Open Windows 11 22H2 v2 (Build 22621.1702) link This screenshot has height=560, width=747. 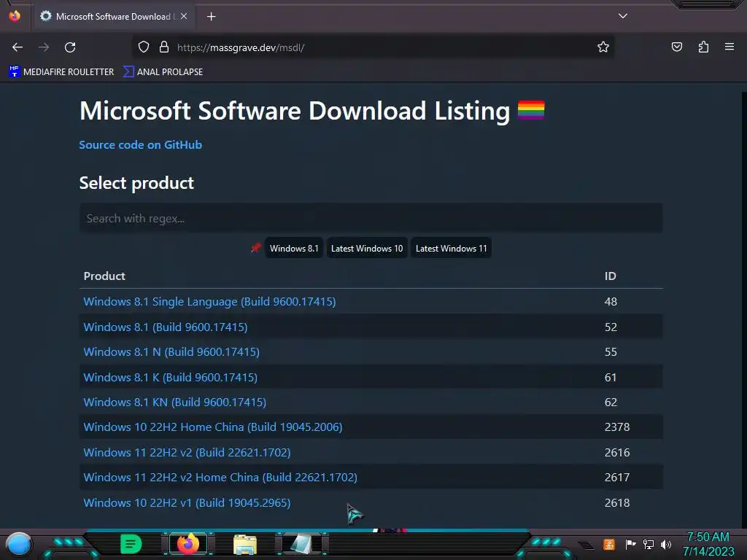coord(187,452)
